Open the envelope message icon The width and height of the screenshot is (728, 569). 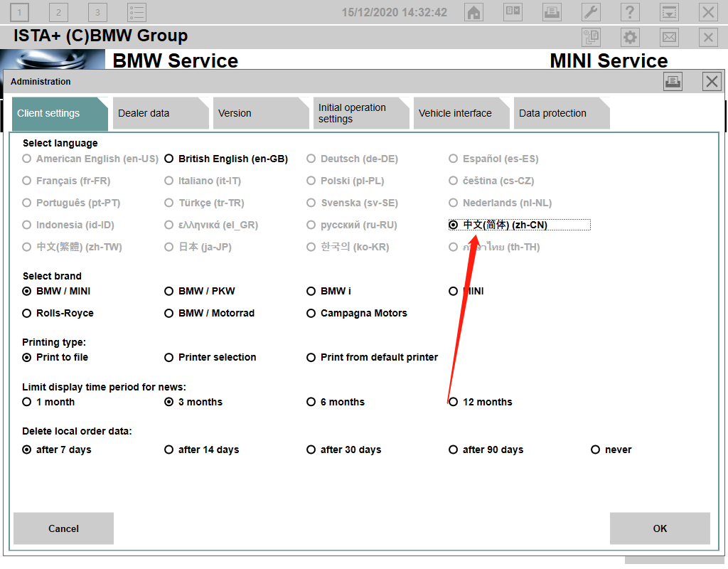(669, 38)
